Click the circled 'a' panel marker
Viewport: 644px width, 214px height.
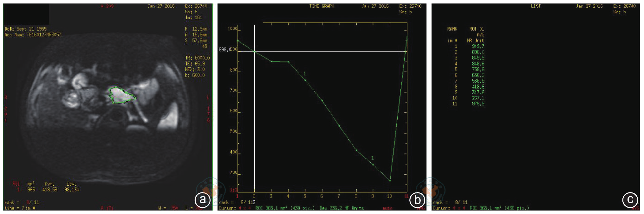pos(202,199)
